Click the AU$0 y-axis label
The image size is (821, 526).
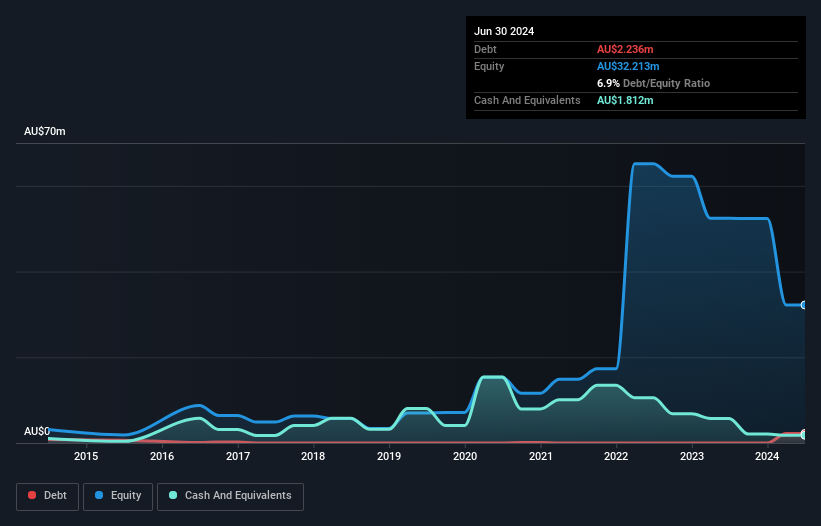pyautogui.click(x=37, y=431)
